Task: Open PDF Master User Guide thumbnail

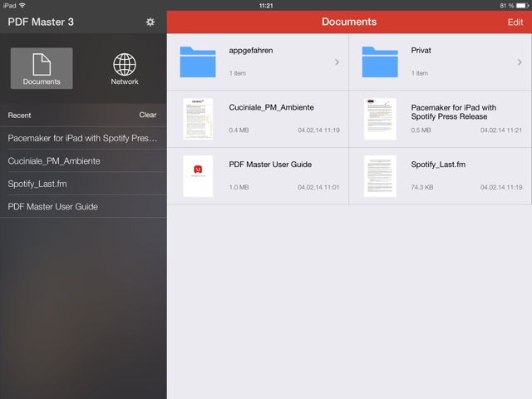Action: (198, 175)
